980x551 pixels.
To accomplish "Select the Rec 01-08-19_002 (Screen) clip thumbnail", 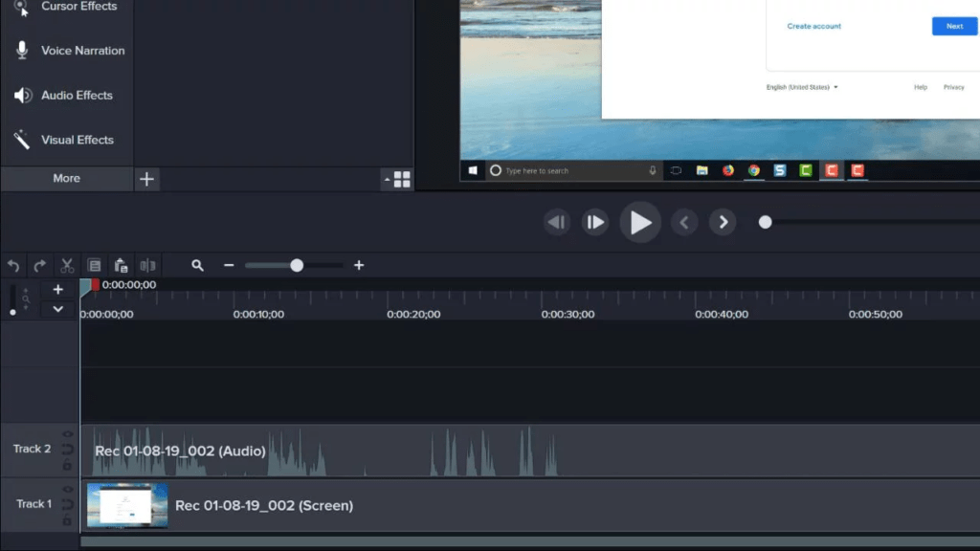I will 127,505.
